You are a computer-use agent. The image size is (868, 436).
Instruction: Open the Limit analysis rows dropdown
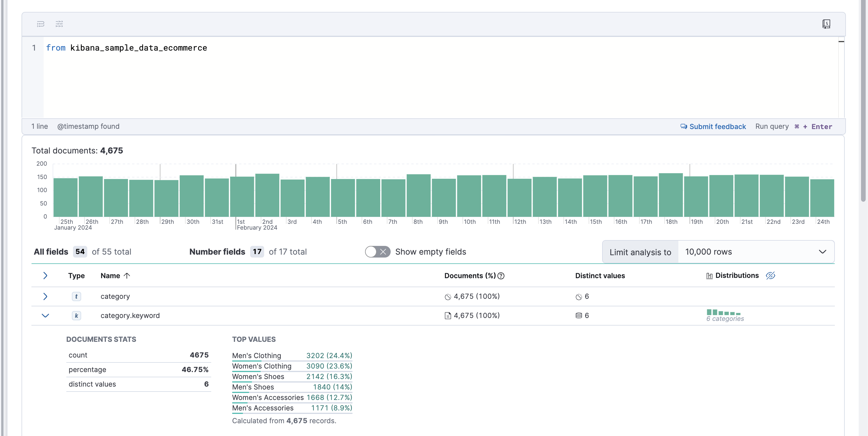756,252
